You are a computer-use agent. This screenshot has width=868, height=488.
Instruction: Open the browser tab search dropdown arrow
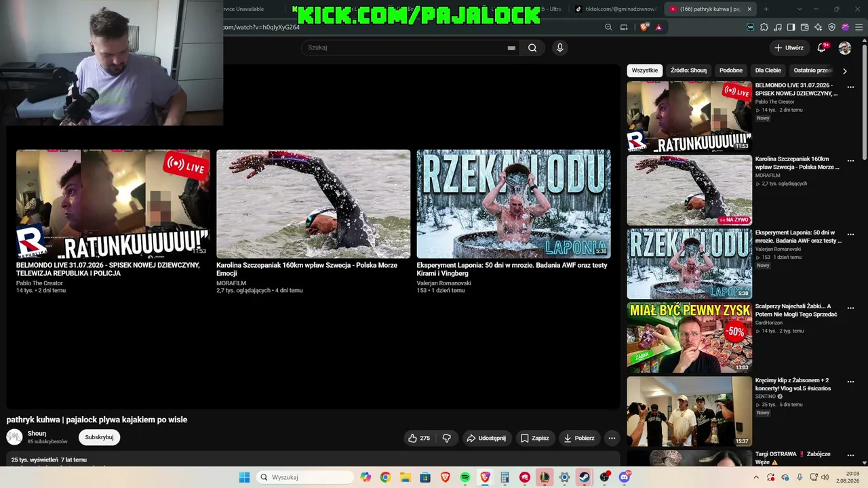coord(800,9)
